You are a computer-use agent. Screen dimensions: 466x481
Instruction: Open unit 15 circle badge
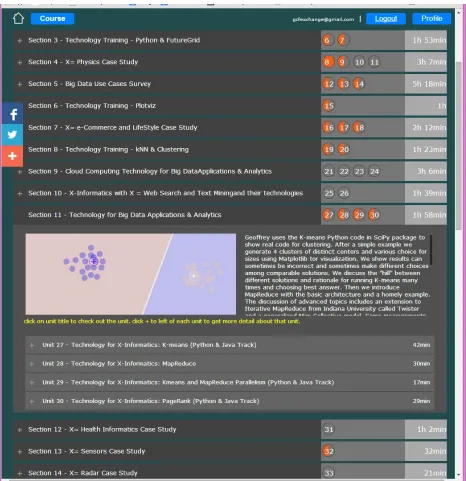click(328, 106)
